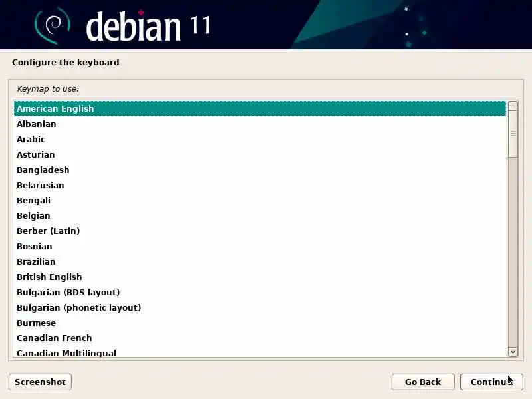Select Brazilian keyboard layout
The width and height of the screenshot is (532, 399).
[260, 261]
